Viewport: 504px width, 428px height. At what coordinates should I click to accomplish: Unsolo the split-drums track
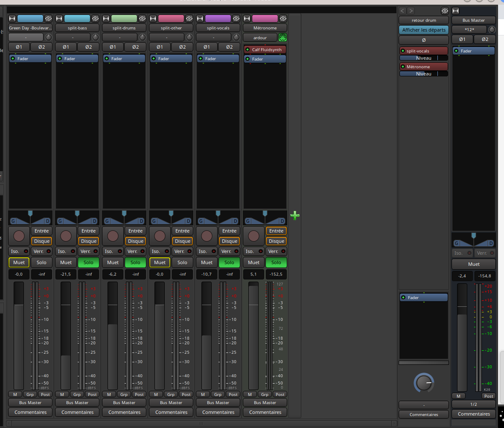point(135,262)
